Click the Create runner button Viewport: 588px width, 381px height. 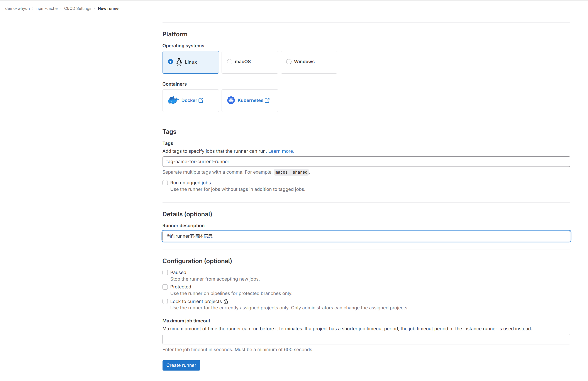coord(181,365)
